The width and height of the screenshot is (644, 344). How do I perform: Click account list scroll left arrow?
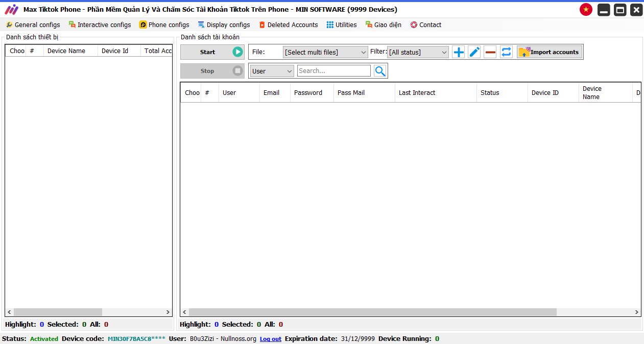[x=184, y=312]
